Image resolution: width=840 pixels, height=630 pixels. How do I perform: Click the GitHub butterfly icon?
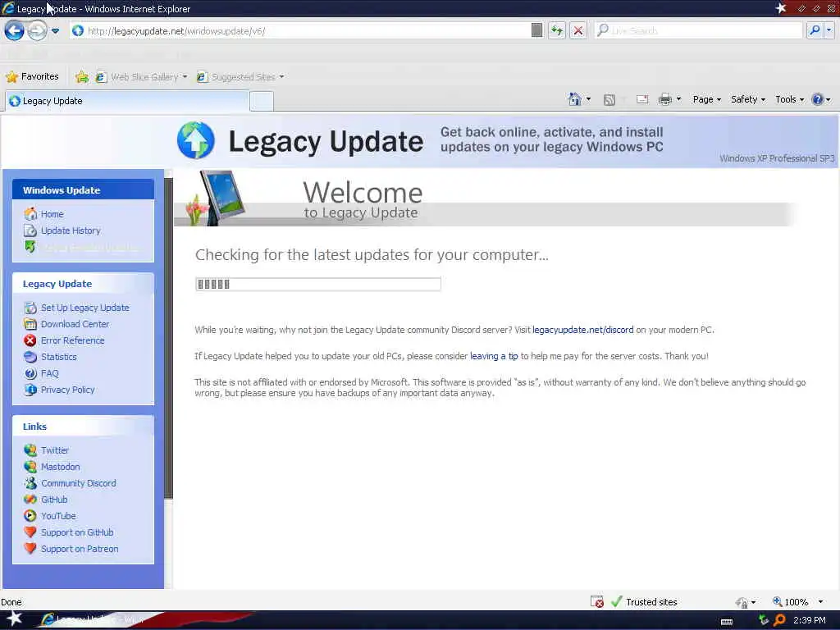pyautogui.click(x=30, y=500)
